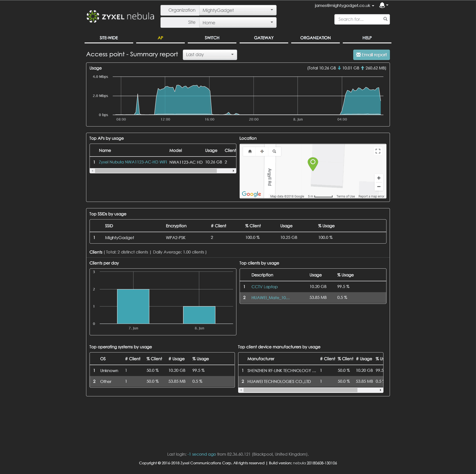The image size is (476, 474).
Task: Click the notification bell icon
Action: tap(382, 5)
